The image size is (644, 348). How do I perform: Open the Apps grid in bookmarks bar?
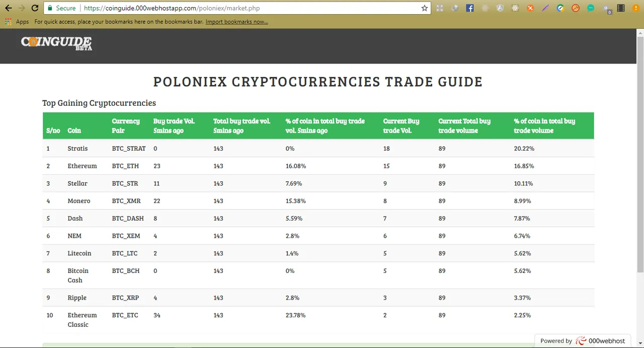tap(17, 22)
